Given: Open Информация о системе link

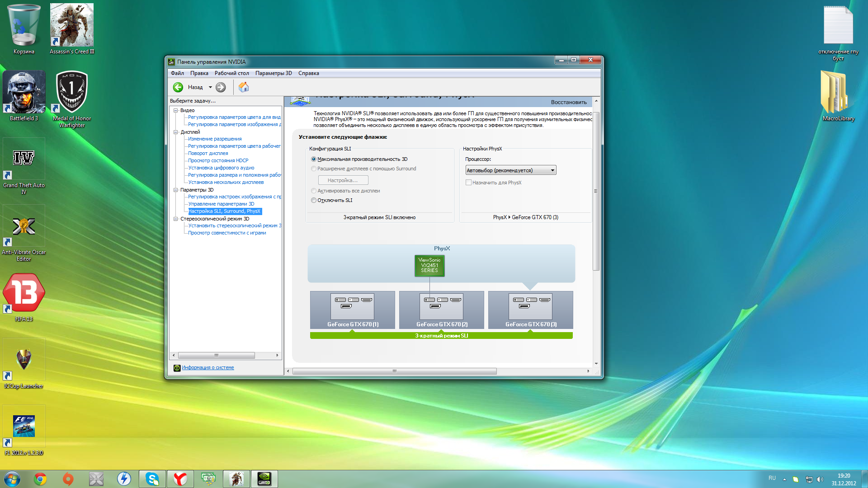Looking at the screenshot, I should [x=208, y=368].
